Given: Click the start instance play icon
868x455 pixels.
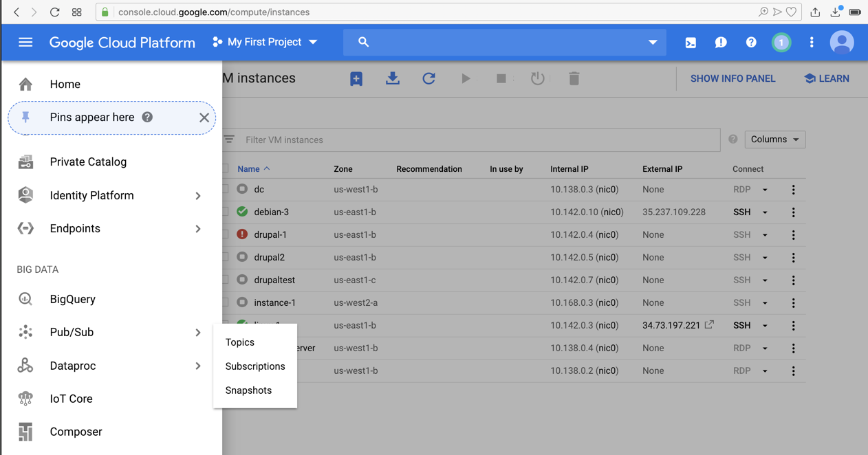Looking at the screenshot, I should (466, 78).
